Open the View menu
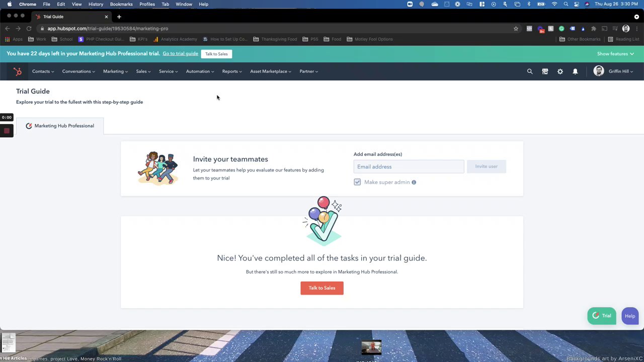 point(76,4)
